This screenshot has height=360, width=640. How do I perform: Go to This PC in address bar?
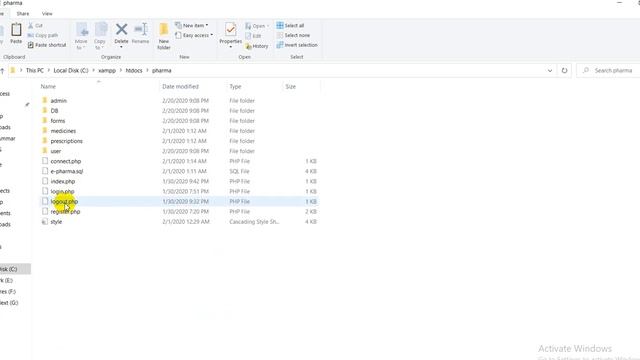pyautogui.click(x=35, y=71)
